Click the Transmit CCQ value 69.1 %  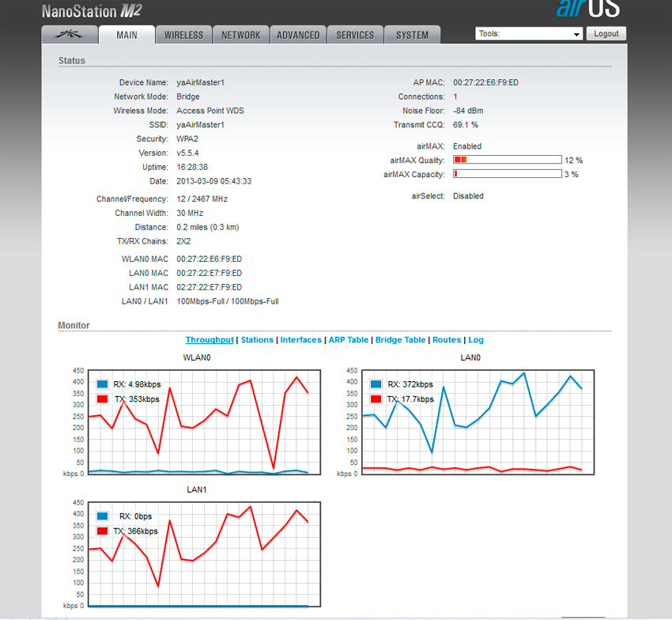pos(466,125)
